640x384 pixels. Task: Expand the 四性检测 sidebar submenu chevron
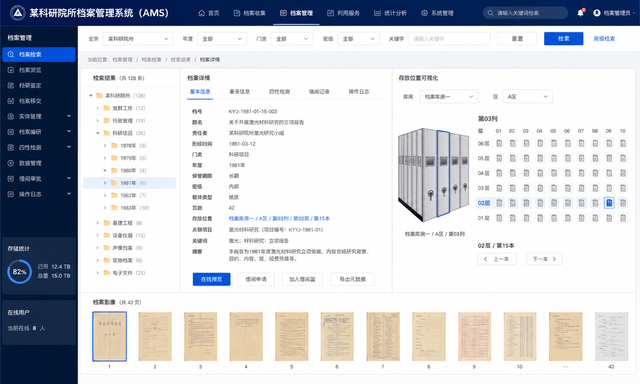click(x=69, y=147)
